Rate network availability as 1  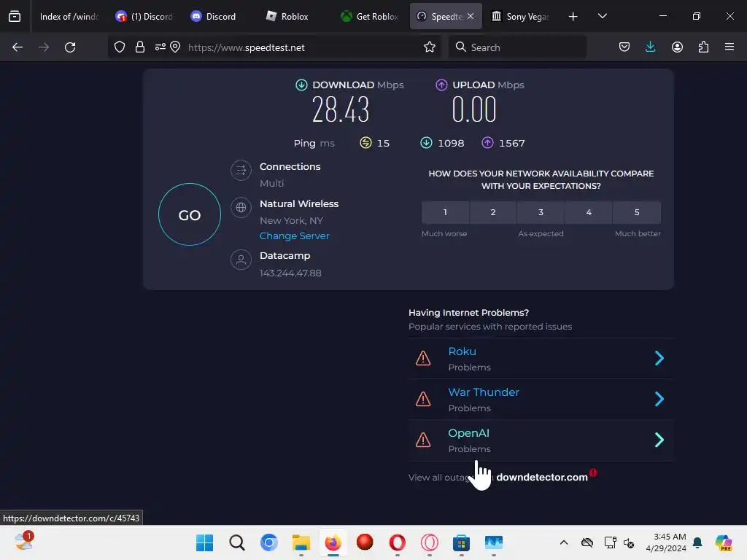pyautogui.click(x=445, y=212)
